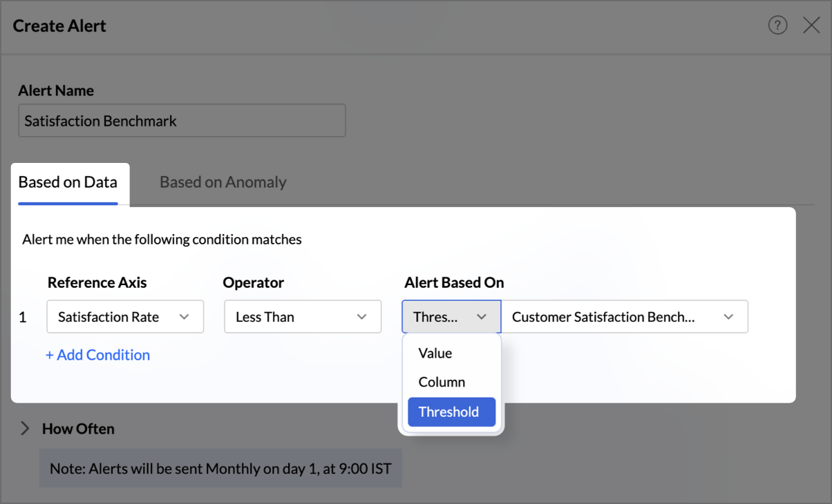Click the chevron arrow in Reference Axis box
The image size is (832, 504).
(x=184, y=317)
